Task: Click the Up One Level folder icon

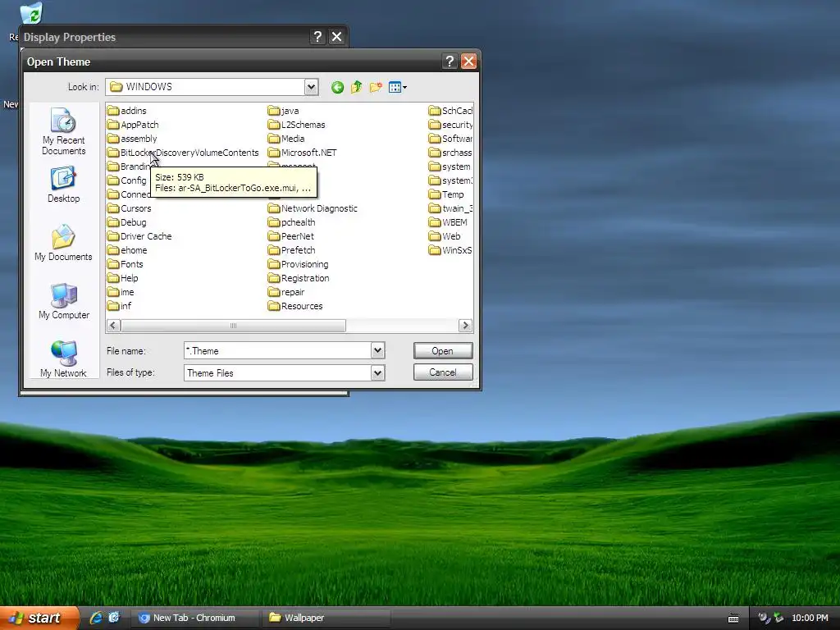Action: click(356, 87)
